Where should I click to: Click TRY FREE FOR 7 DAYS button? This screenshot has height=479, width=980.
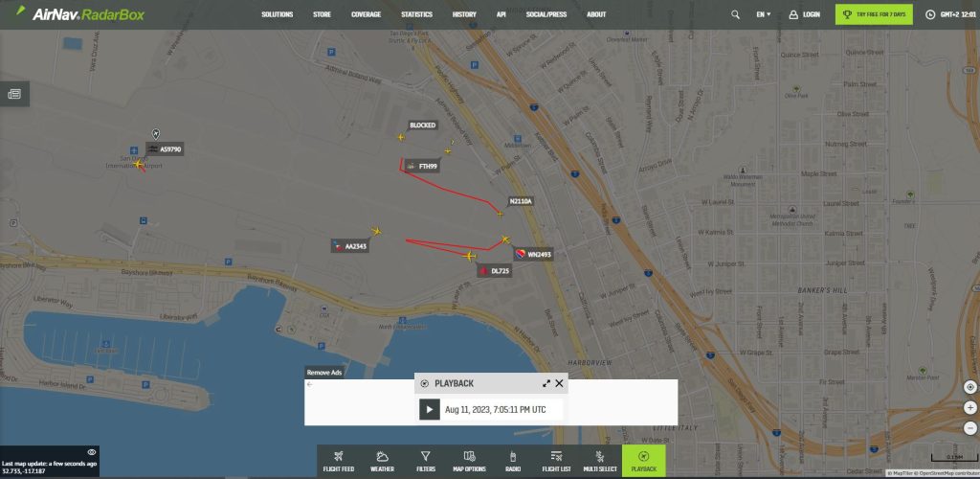coord(874,14)
